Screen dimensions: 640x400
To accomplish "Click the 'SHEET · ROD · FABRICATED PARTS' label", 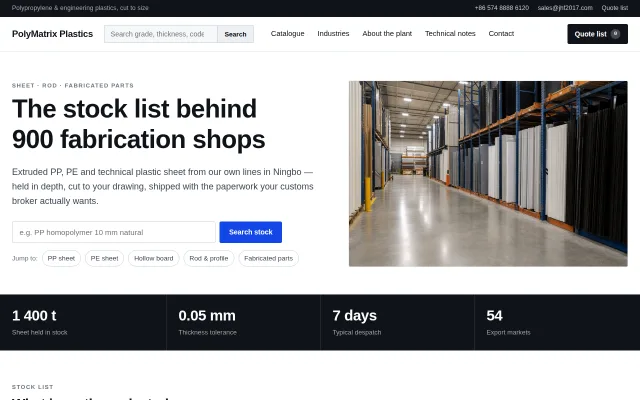I will [x=73, y=85].
